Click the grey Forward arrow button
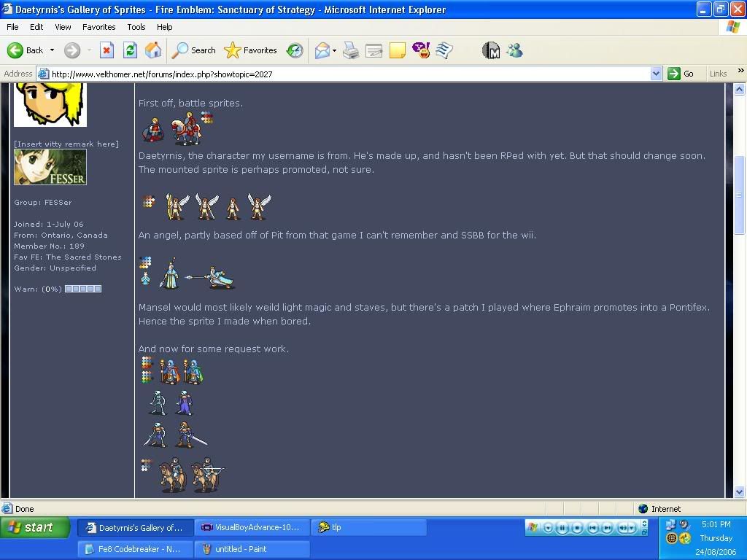747x560 pixels. [x=72, y=50]
